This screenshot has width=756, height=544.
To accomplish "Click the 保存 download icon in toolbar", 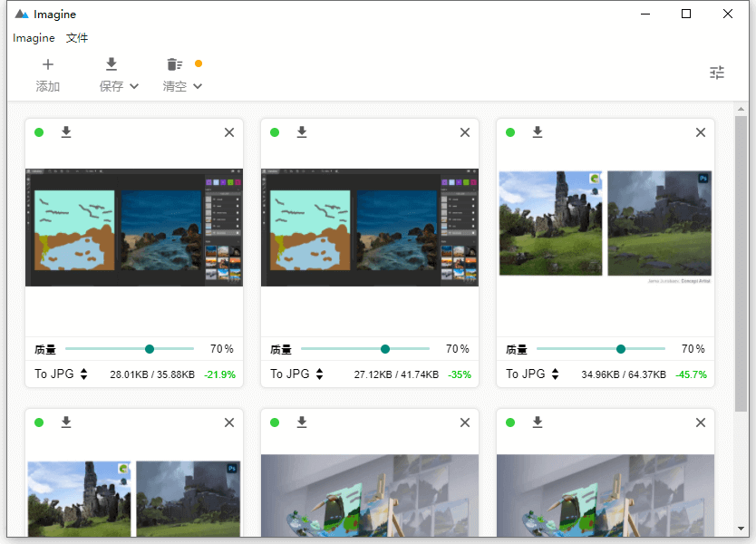I will click(111, 63).
